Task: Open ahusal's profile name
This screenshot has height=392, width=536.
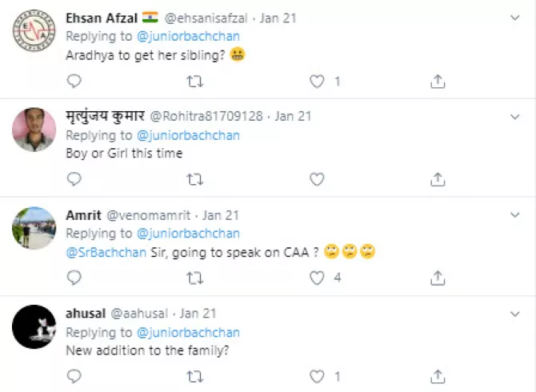Action: click(86, 314)
